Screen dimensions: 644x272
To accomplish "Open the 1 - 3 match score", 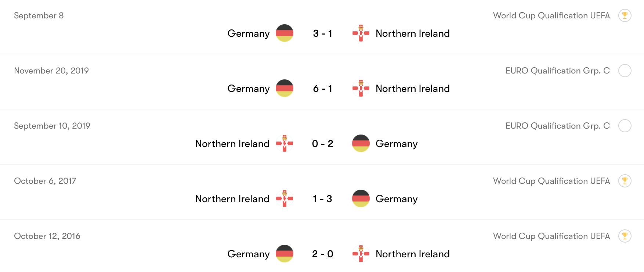I will coord(322,199).
